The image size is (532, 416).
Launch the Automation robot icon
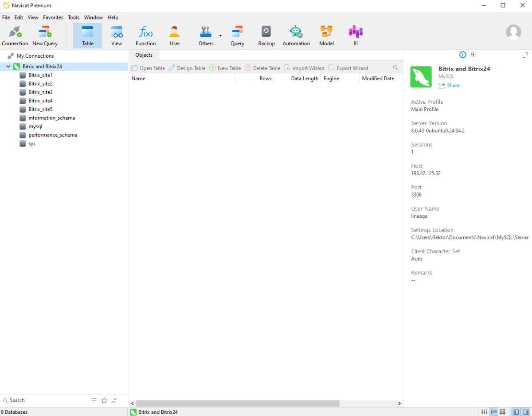coord(296,35)
